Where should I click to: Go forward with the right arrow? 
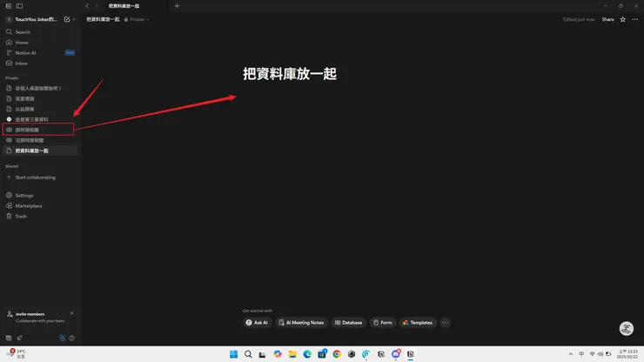tap(97, 6)
